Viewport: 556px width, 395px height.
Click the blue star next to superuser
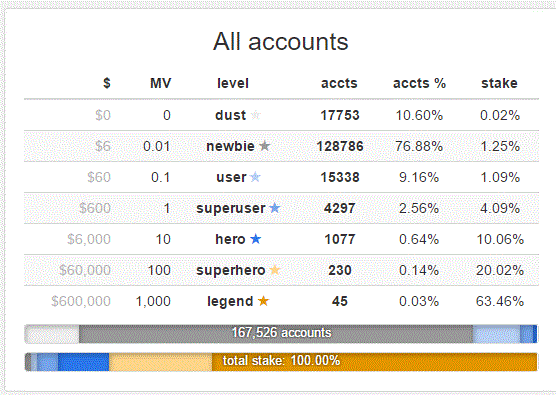(x=274, y=208)
